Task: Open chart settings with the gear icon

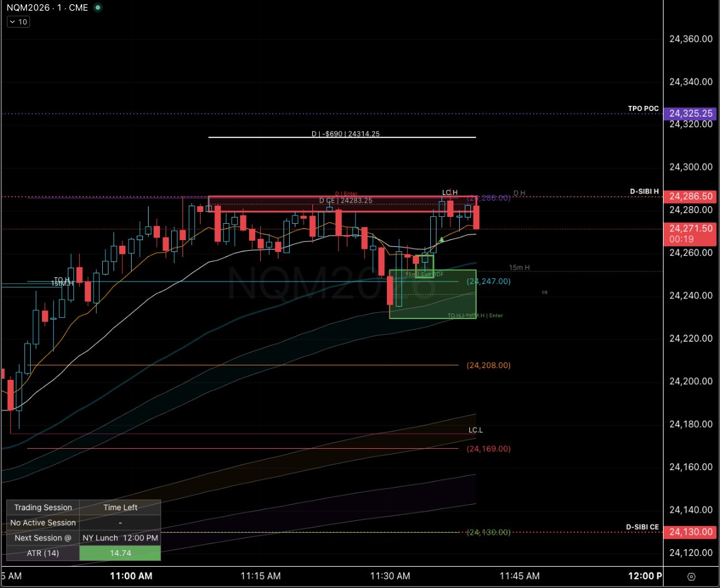Action: coord(691,575)
